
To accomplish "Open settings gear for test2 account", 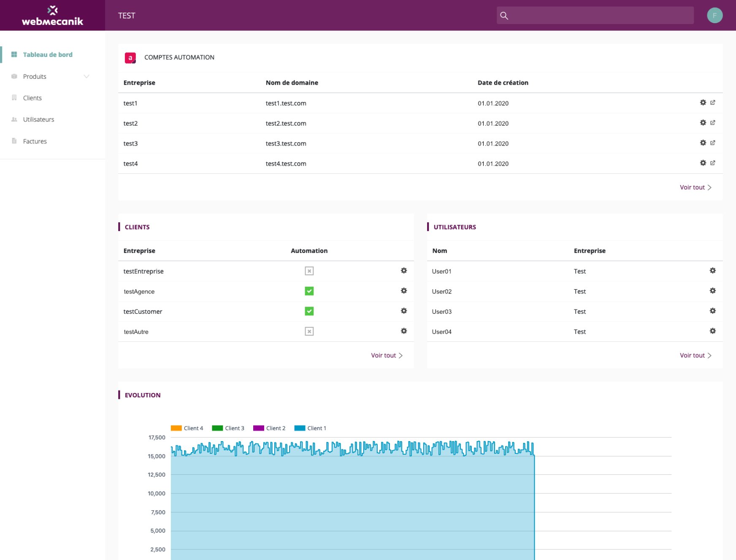I will [x=703, y=123].
